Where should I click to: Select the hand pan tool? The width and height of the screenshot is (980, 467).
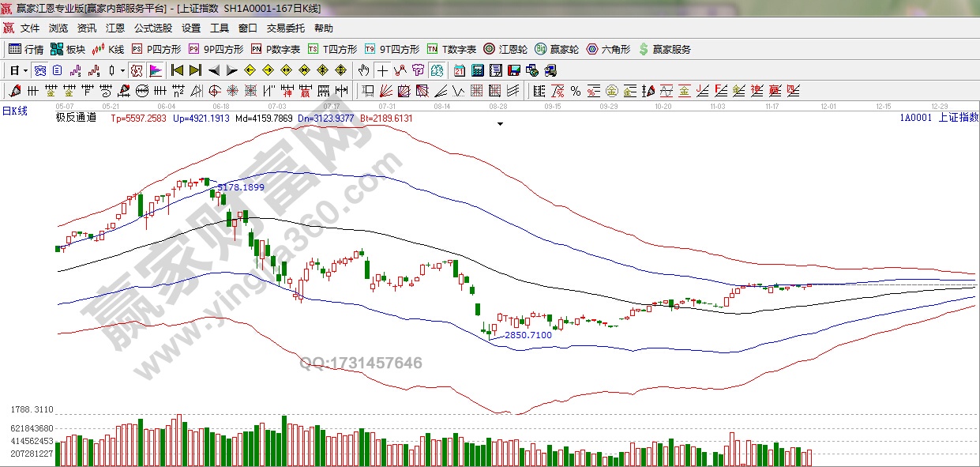pos(363,70)
